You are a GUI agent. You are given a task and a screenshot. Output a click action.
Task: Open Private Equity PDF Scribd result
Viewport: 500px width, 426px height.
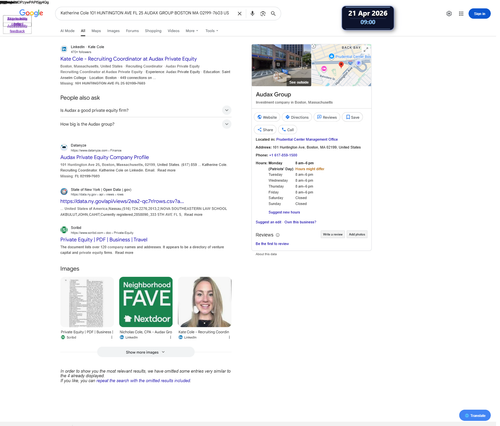(104, 240)
